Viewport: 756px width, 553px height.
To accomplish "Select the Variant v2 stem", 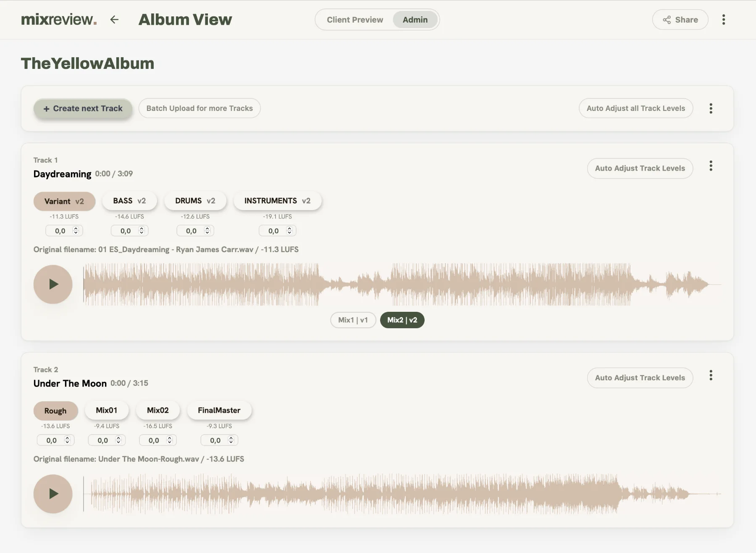I will (64, 201).
